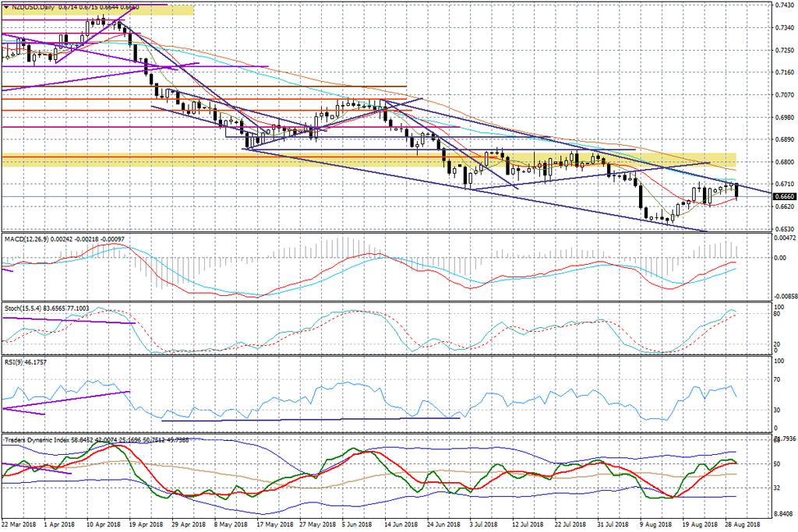
Task: Click the 20 level on Stoch scale
Action: tap(777, 344)
